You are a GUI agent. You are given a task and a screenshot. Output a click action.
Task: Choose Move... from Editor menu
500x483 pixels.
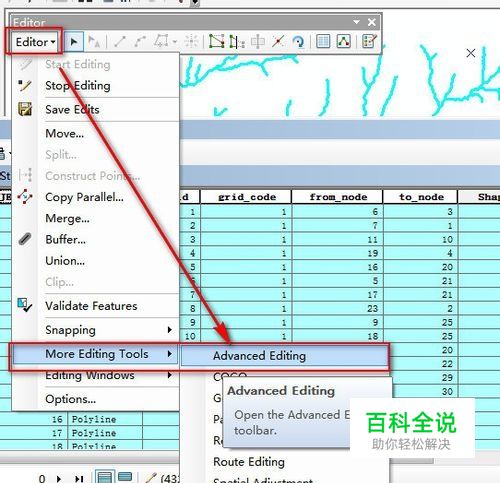(95, 134)
